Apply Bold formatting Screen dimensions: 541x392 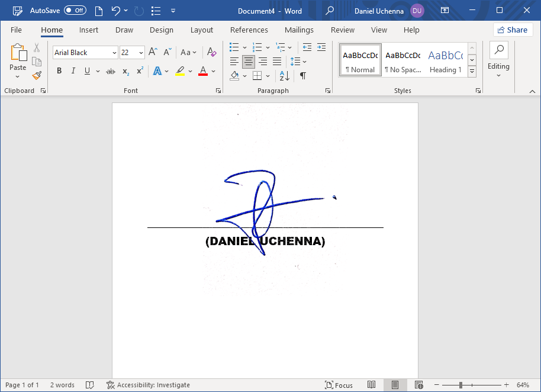pos(59,70)
